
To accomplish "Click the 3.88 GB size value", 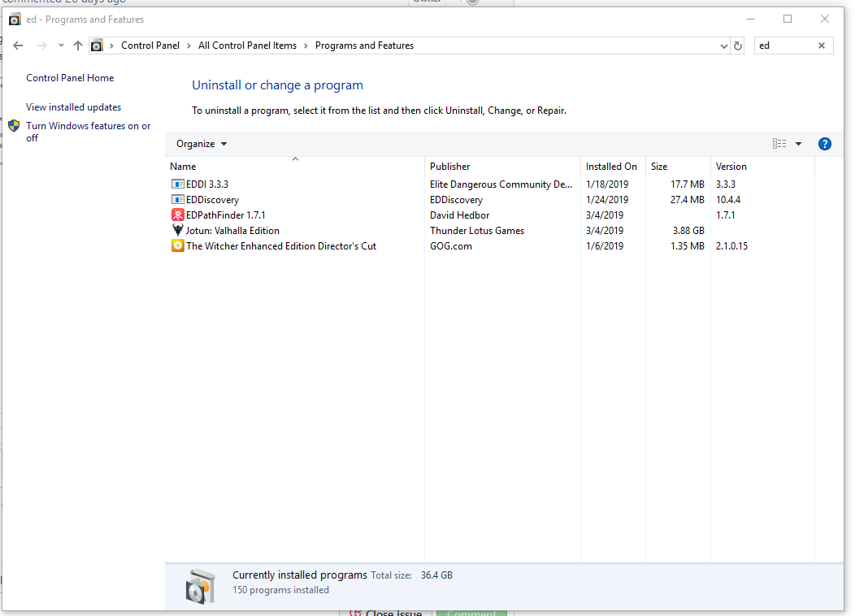I will pyautogui.click(x=688, y=231).
